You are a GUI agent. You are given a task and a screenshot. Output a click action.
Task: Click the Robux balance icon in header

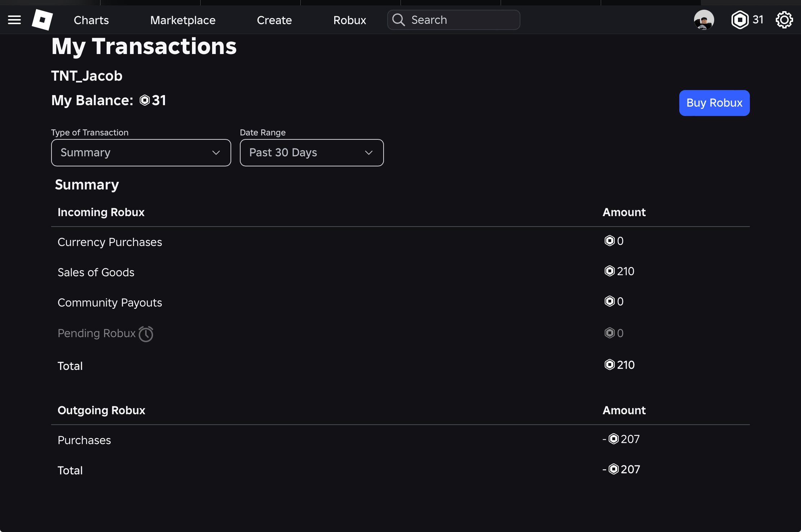pyautogui.click(x=740, y=20)
